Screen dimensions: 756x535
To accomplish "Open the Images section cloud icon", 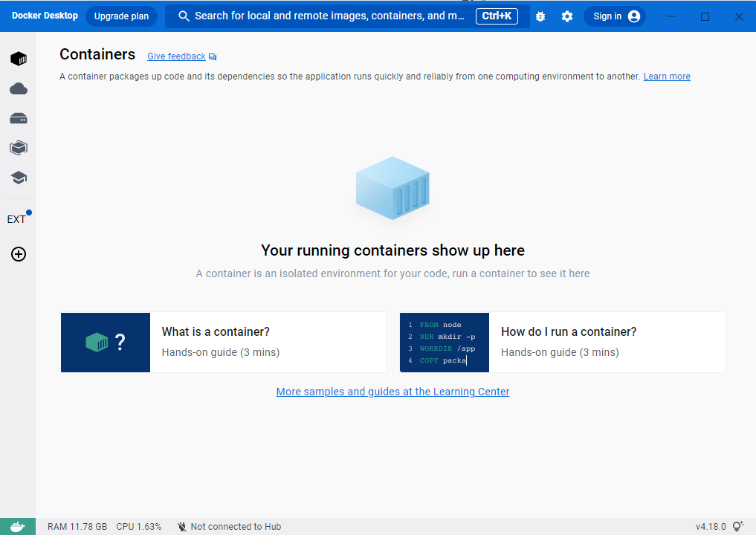I will pos(19,89).
